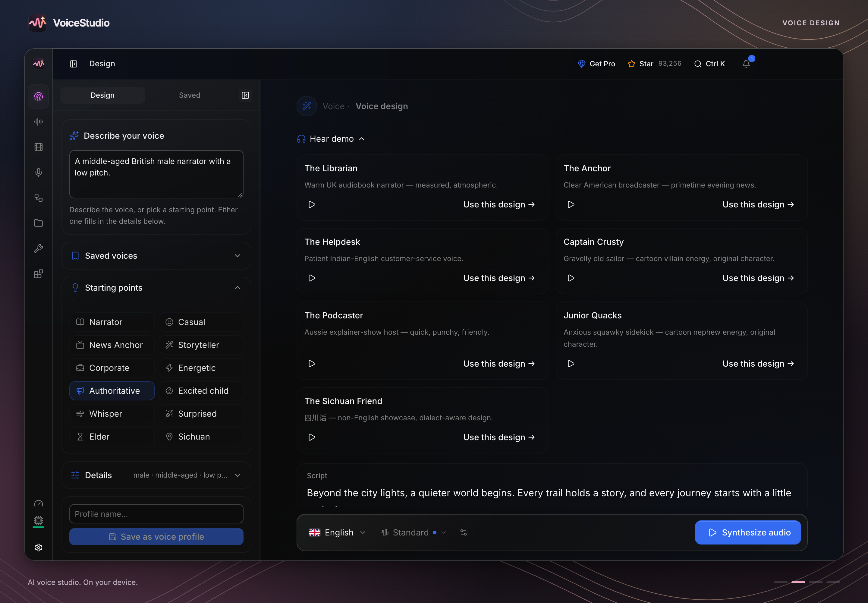Screen dimensions: 868x603
Task: Play The Librarian demo
Action: [x=312, y=204]
